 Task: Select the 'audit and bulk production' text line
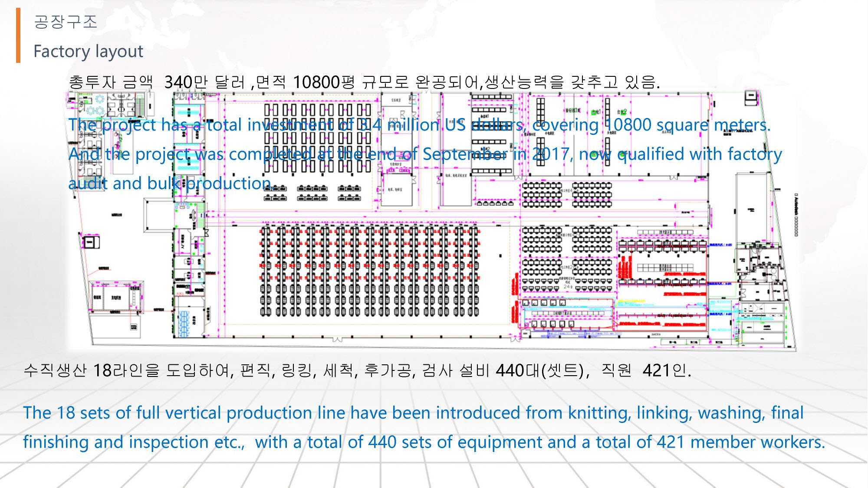pos(170,183)
